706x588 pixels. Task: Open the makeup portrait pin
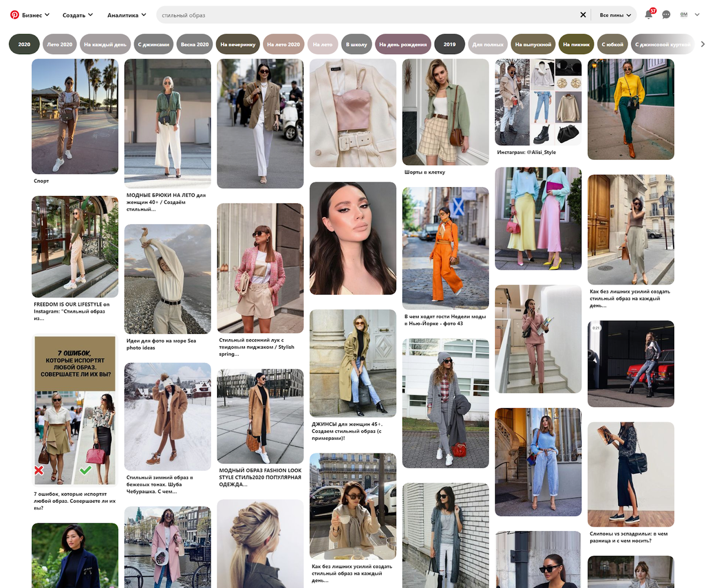tap(353, 238)
